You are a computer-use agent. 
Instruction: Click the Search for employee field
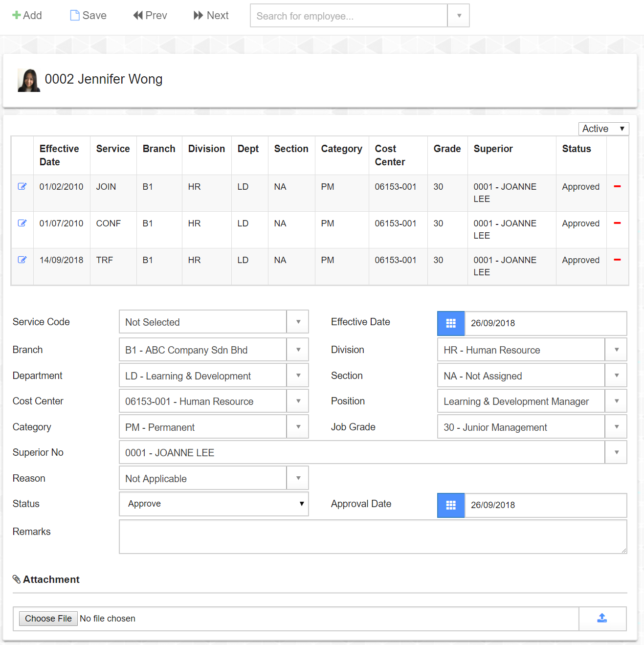click(x=349, y=16)
